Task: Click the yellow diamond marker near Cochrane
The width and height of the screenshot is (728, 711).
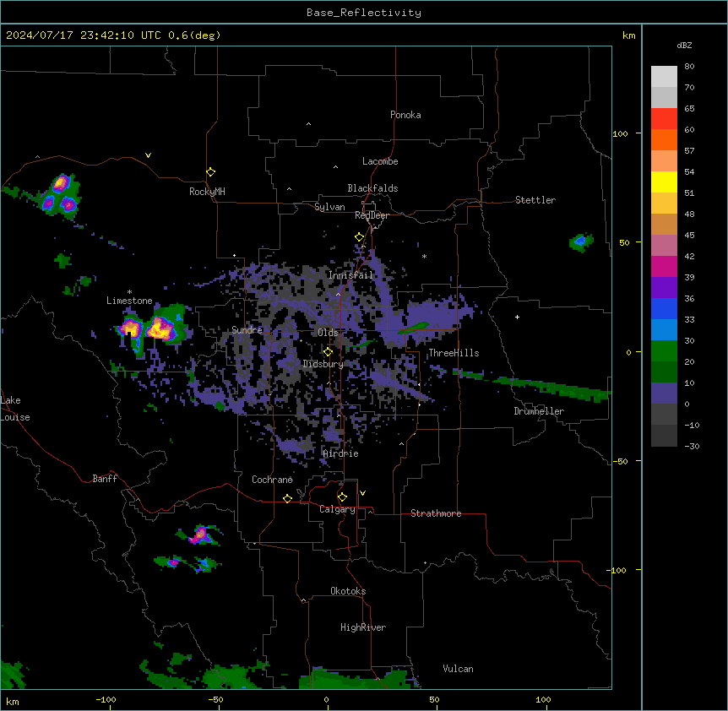Action: (x=287, y=499)
